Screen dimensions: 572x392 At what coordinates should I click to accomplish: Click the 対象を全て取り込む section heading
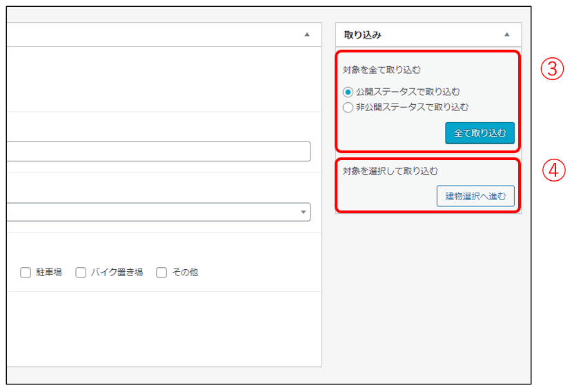[x=382, y=70]
